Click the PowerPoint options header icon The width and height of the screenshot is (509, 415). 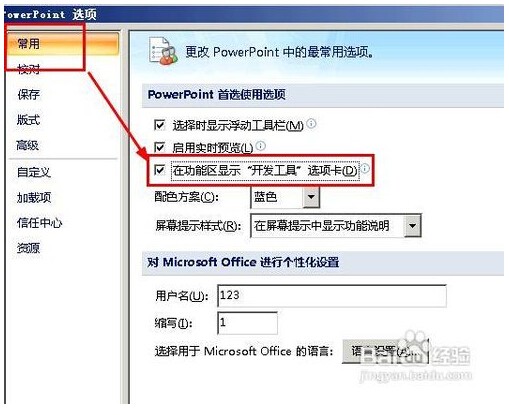point(163,51)
